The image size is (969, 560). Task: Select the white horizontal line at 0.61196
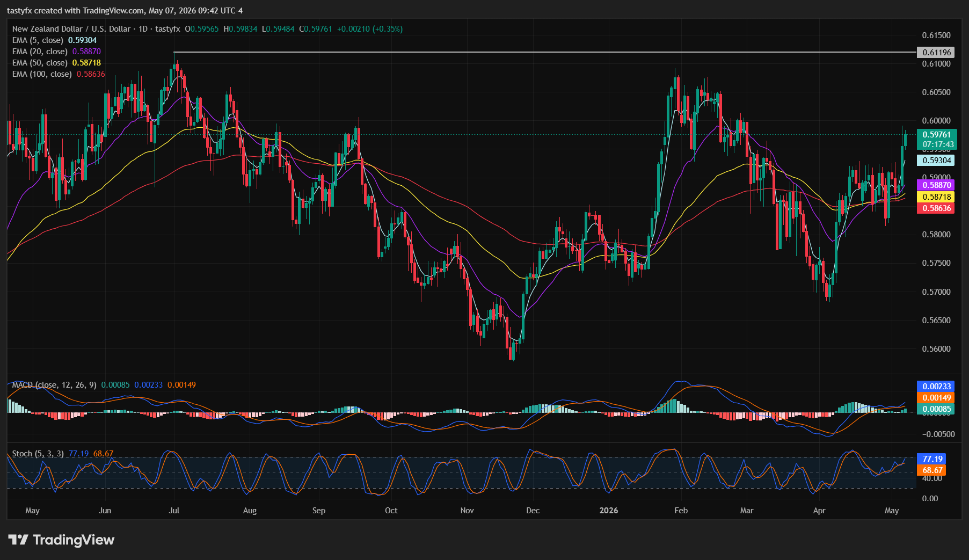[544, 52]
